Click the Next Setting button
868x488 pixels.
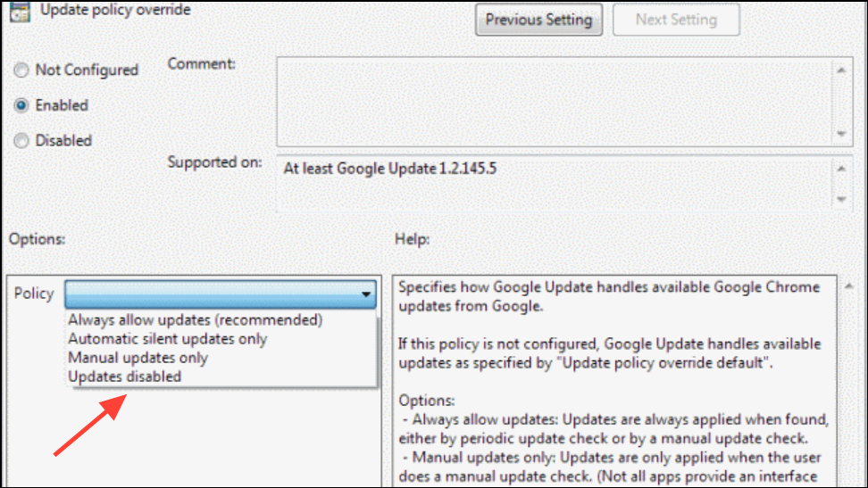coord(676,20)
